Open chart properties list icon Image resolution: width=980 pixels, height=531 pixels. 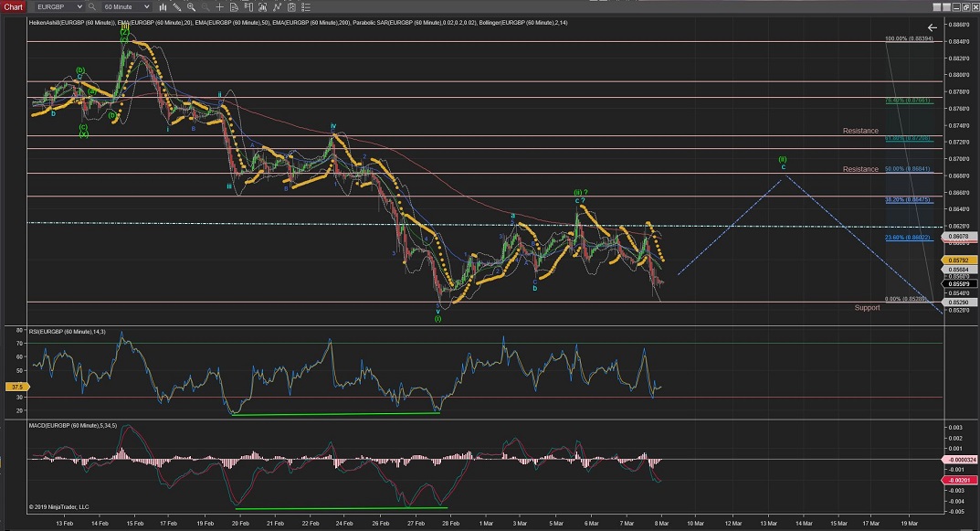pyautogui.click(x=306, y=7)
